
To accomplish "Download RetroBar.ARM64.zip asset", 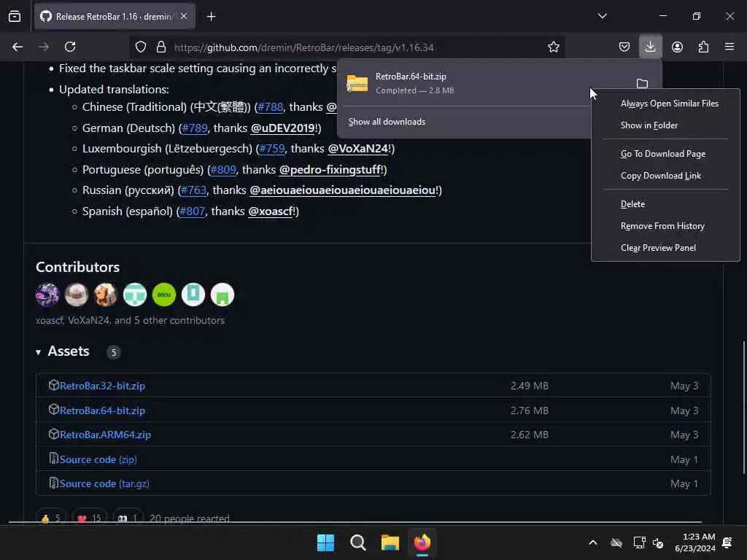I will pos(105,435).
